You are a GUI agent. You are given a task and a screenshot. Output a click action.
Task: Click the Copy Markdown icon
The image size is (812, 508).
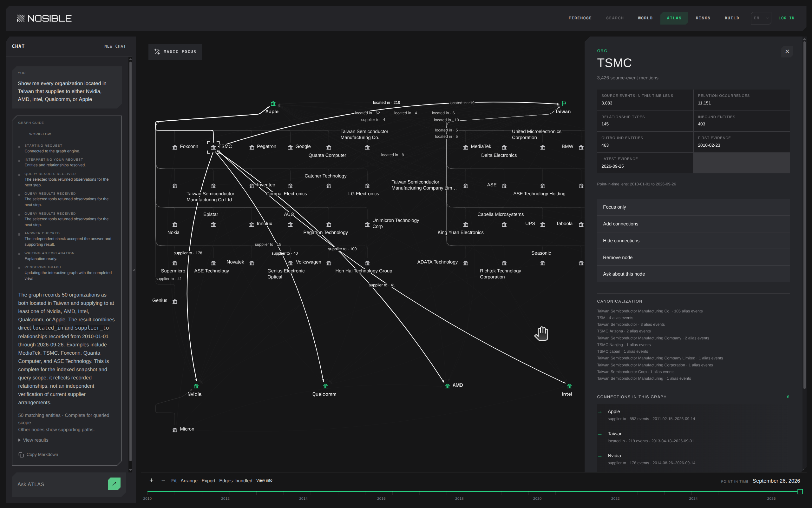21,455
